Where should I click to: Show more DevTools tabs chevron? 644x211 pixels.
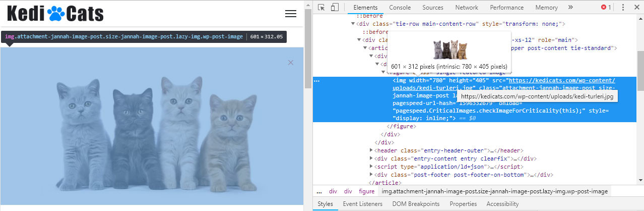pos(570,7)
